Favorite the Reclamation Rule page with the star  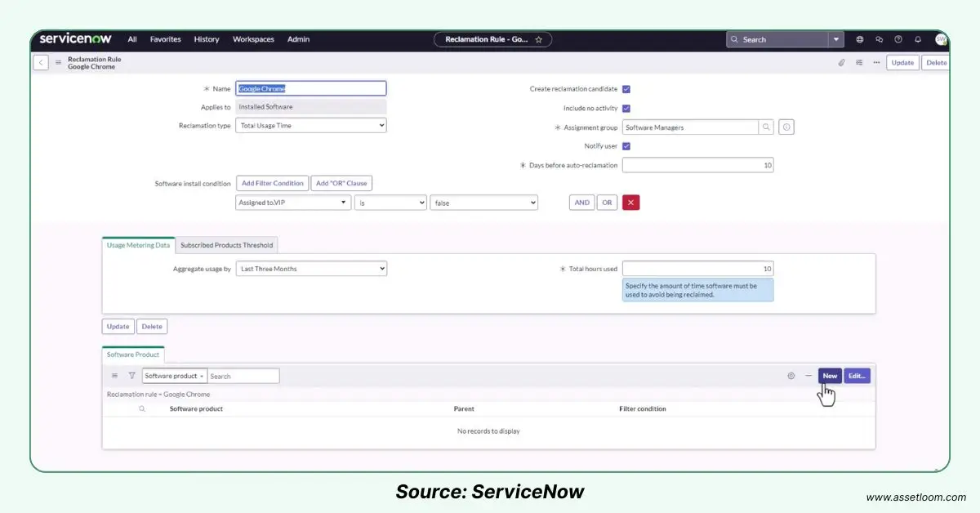point(538,39)
